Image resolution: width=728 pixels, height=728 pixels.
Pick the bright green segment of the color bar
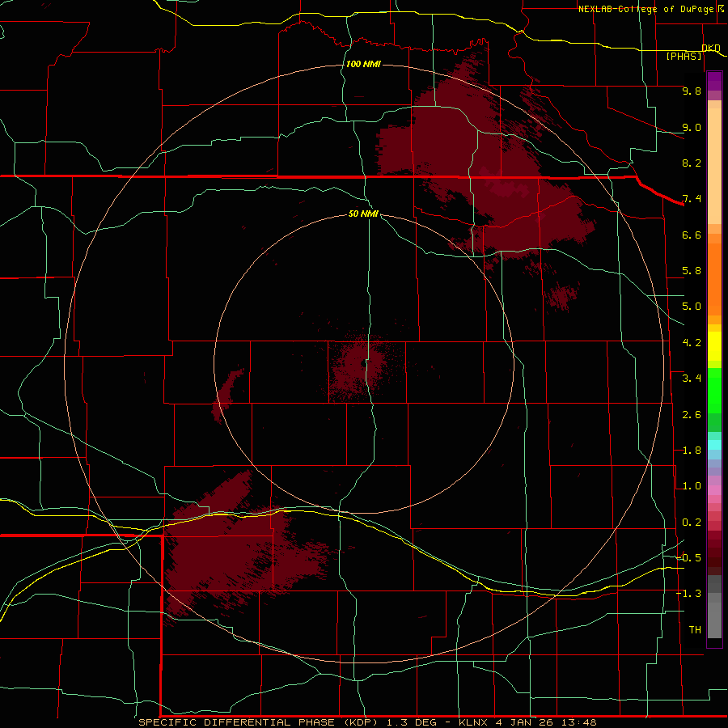click(x=714, y=391)
